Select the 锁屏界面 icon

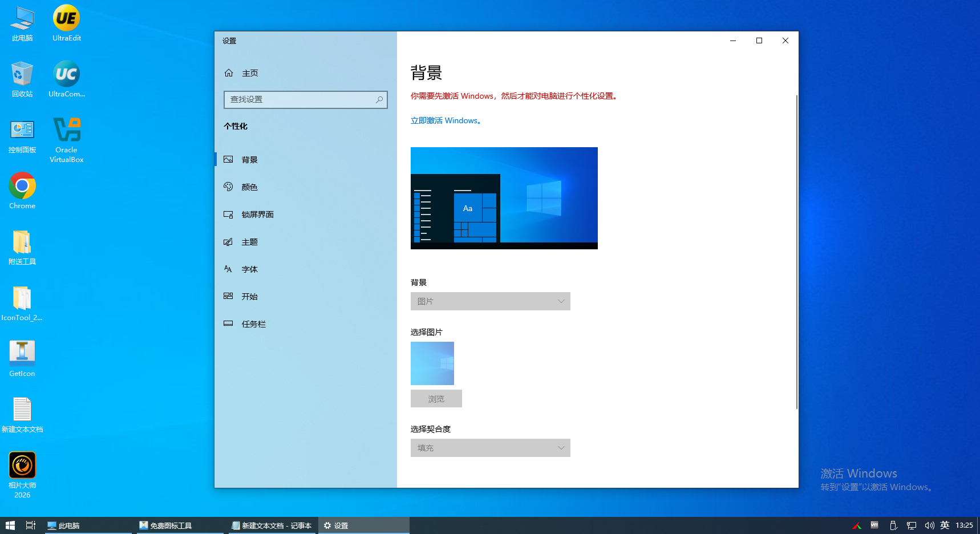tap(229, 214)
